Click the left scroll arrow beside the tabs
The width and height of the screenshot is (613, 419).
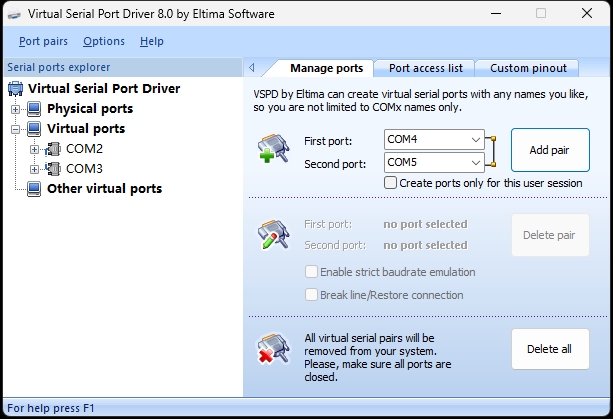(x=252, y=68)
